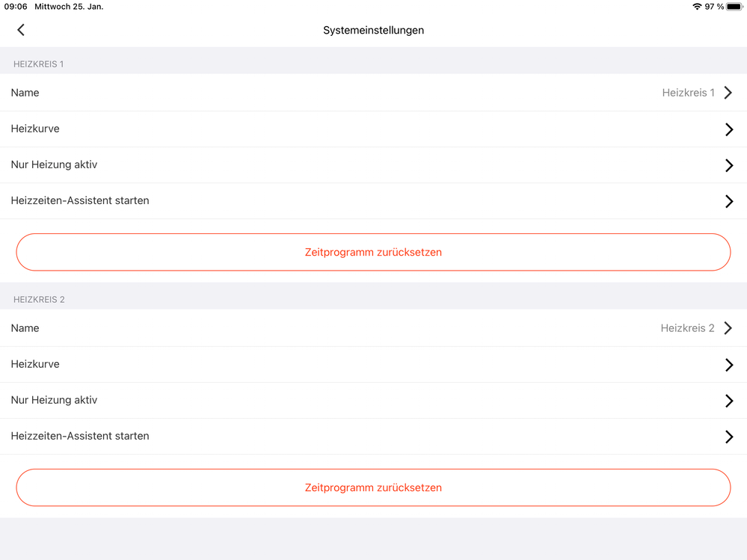This screenshot has width=747, height=560.
Task: Tap the Systemeinstellungen title
Action: pyautogui.click(x=373, y=31)
